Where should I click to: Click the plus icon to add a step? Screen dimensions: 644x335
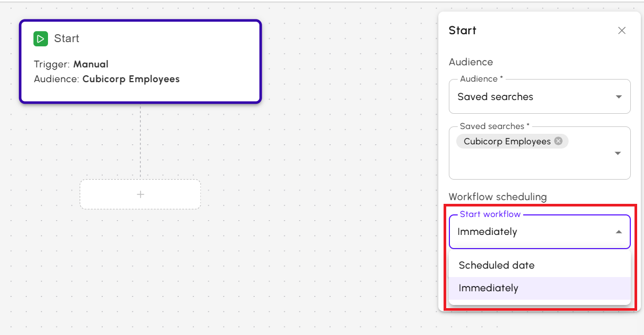pyautogui.click(x=140, y=194)
